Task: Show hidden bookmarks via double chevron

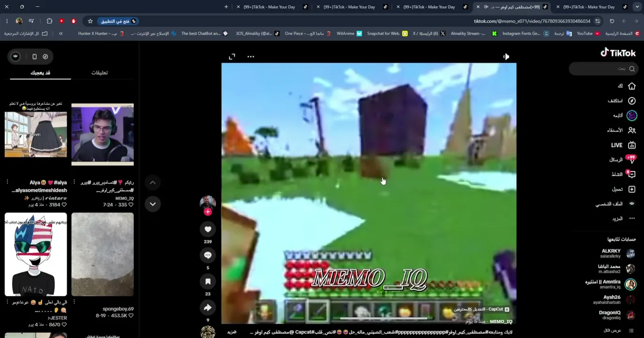Action: point(61,33)
